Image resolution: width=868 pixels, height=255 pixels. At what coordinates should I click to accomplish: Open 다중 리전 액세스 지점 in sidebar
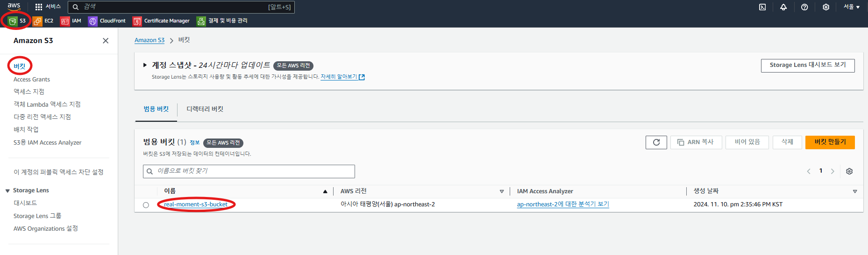pyautogui.click(x=42, y=117)
